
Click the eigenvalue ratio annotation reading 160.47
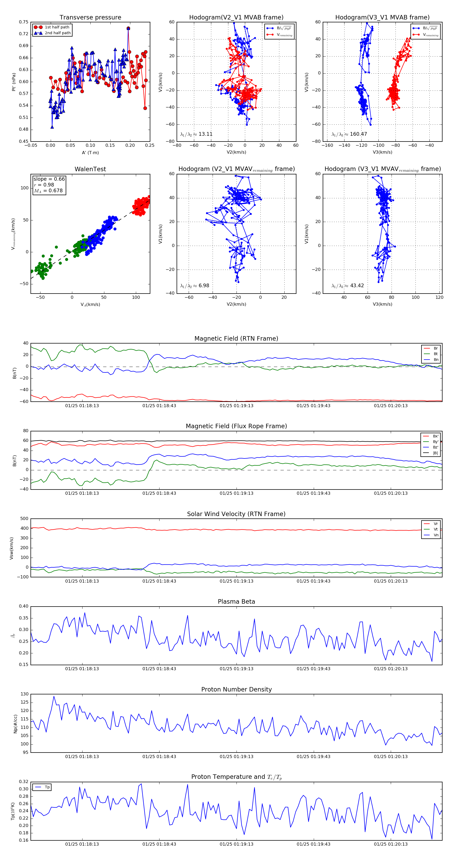coord(349,134)
